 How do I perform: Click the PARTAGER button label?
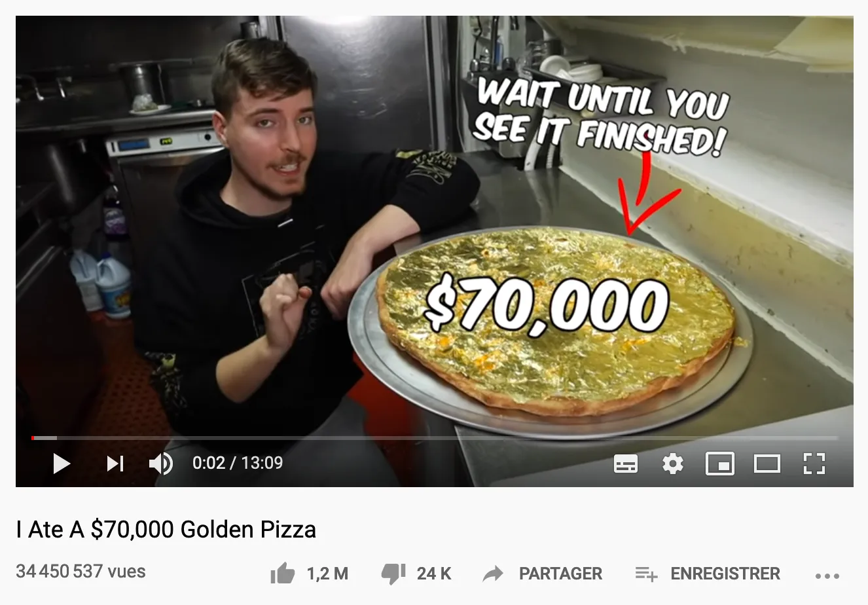coord(560,574)
